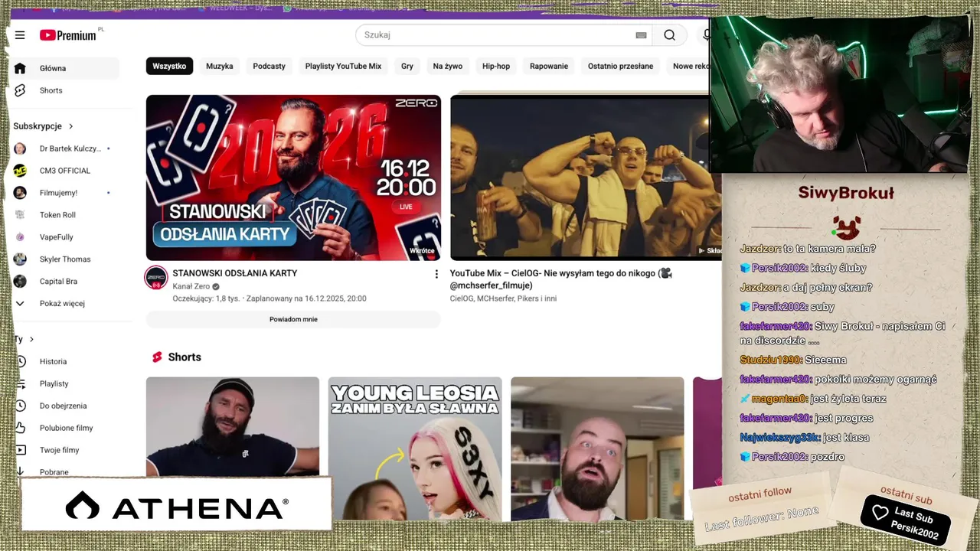
Task: Click the red Shorts section logo
Action: coord(157,357)
